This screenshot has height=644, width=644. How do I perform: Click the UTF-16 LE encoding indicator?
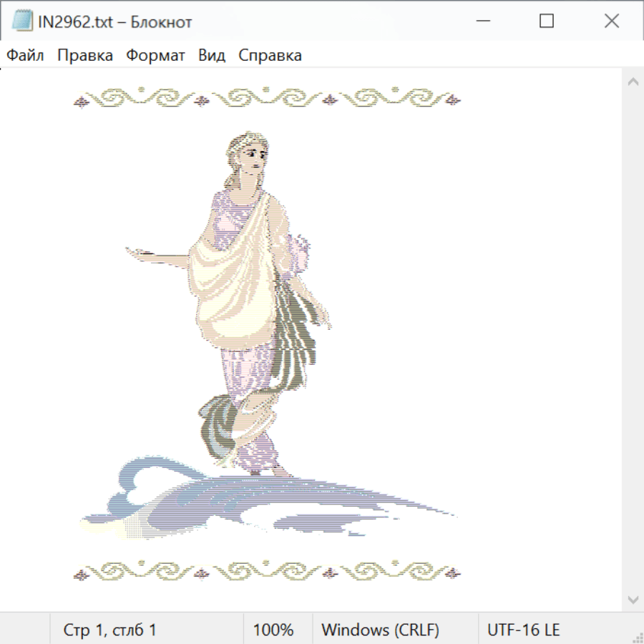point(524,630)
